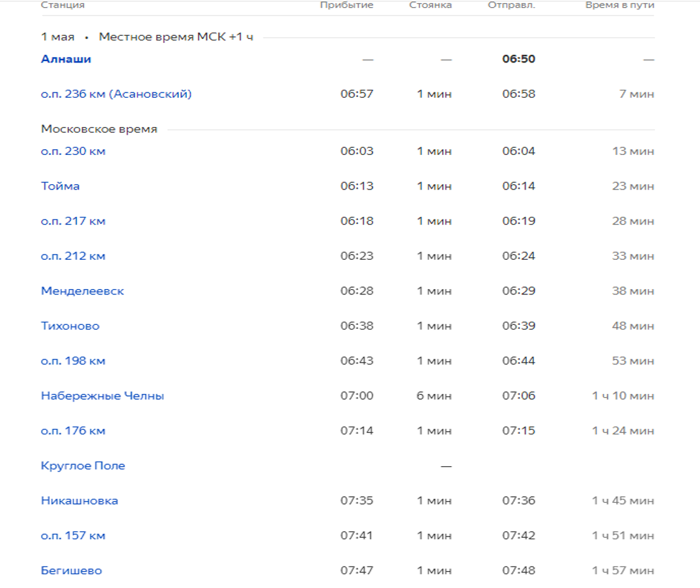The image size is (700, 588).
Task: Open the Менделеевск station page
Action: click(x=82, y=291)
